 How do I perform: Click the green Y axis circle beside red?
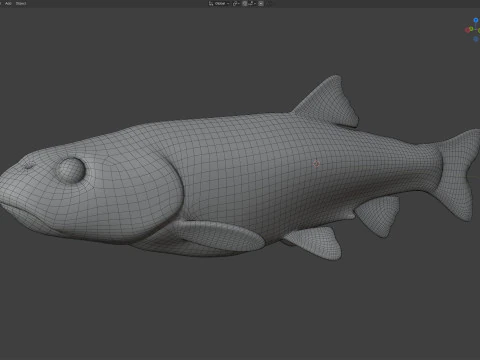click(472, 29)
